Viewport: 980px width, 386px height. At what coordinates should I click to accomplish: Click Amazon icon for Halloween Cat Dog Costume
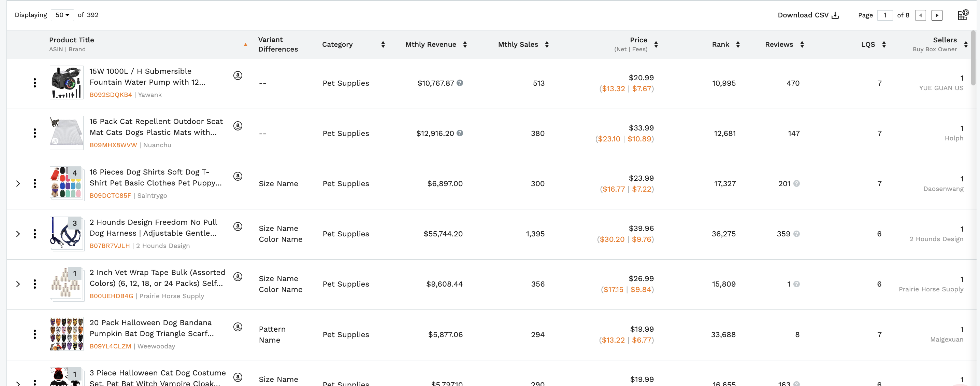pyautogui.click(x=238, y=377)
